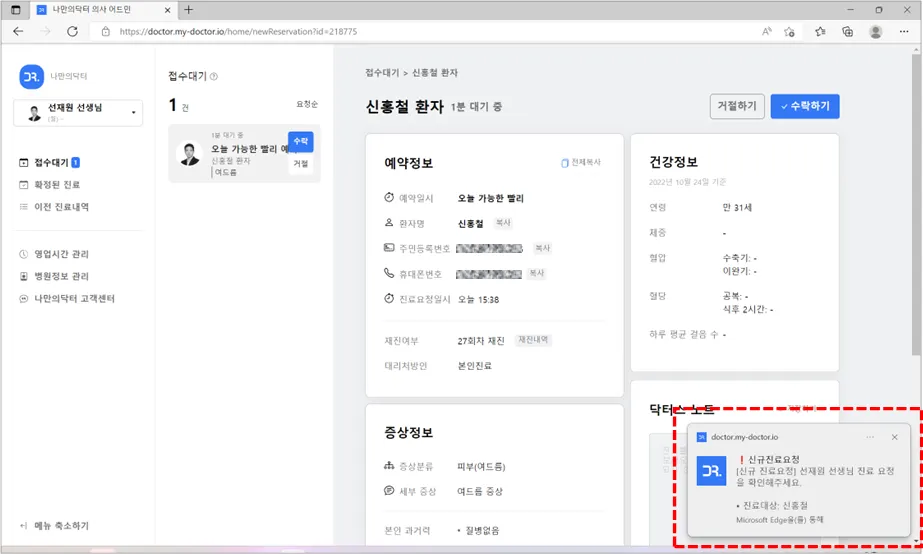Click the 진료요청일시 clock icon
Image resolution: width=923 pixels, height=554 pixels.
click(389, 298)
